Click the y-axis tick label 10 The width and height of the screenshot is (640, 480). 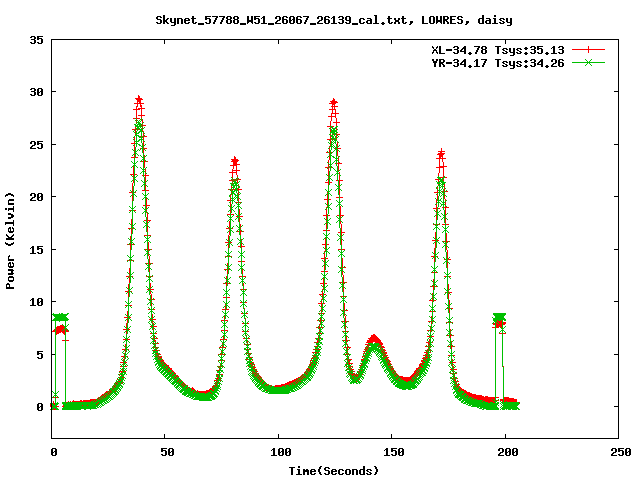[36, 302]
